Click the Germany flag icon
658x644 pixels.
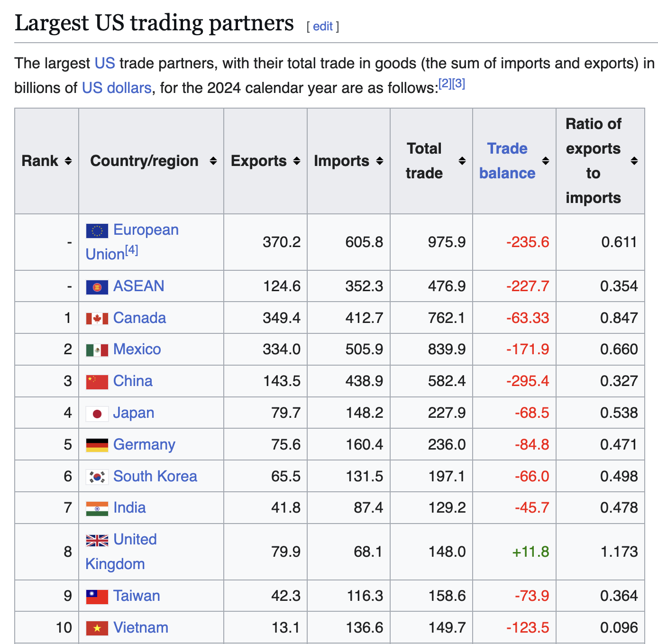coord(97,445)
